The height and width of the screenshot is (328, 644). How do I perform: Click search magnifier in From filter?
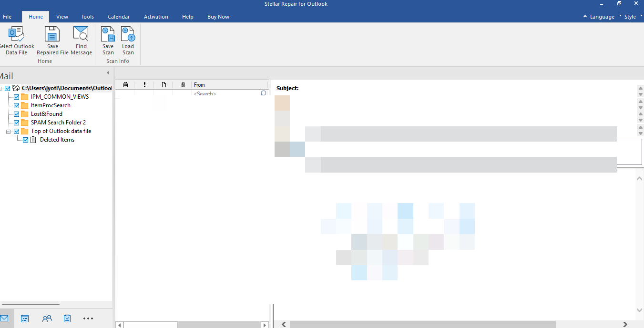tap(263, 93)
